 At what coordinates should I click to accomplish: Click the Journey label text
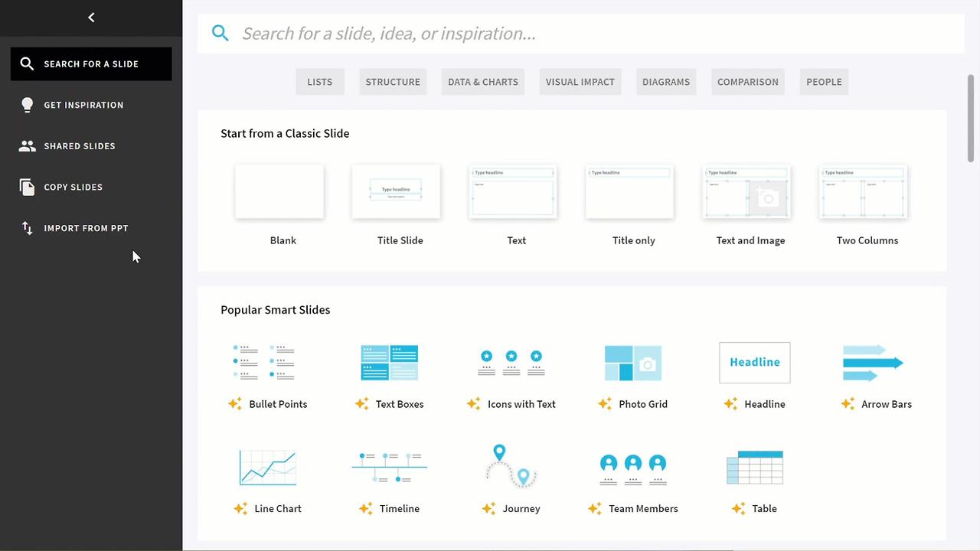(521, 508)
